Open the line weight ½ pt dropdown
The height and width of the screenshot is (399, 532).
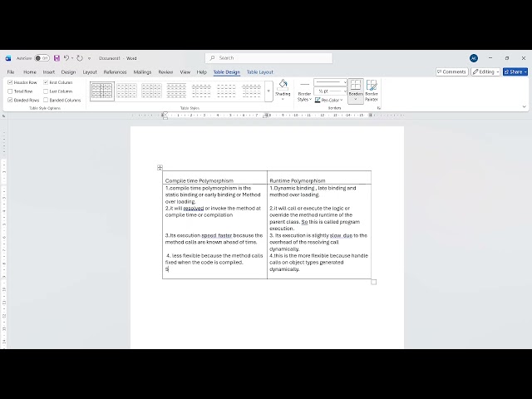coord(331,91)
